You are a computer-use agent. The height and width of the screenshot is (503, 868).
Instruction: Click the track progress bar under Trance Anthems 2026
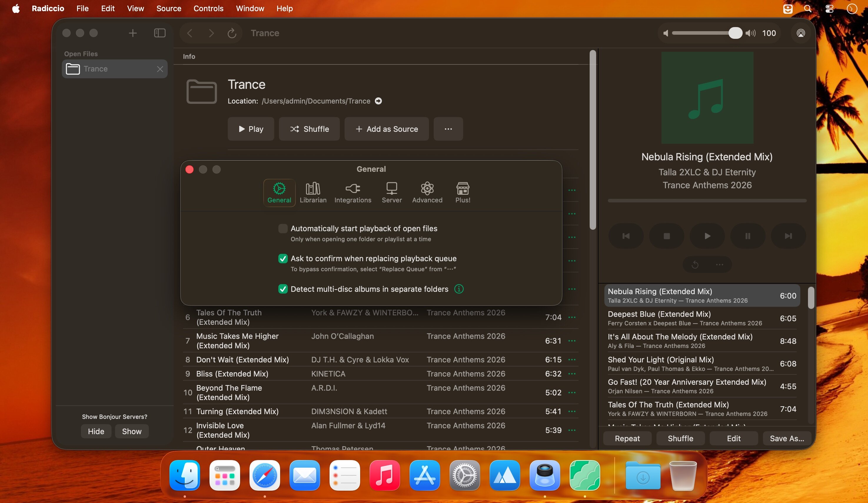(707, 200)
